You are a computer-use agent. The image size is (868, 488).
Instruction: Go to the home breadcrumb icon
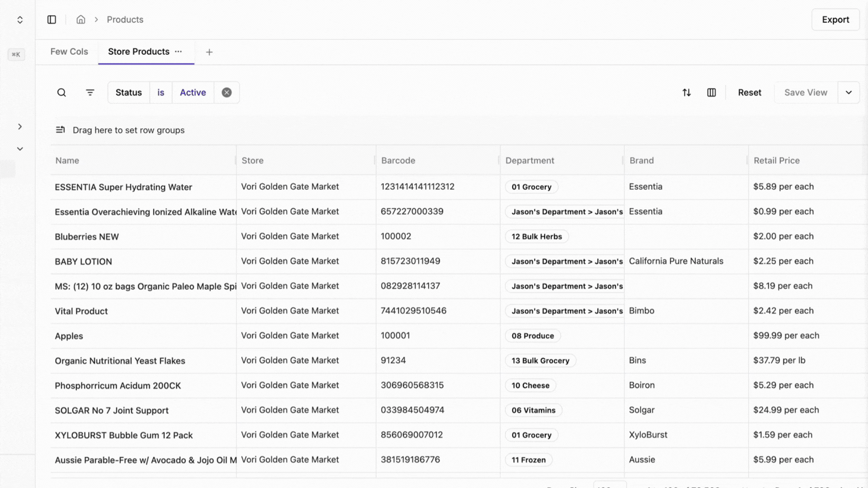pyautogui.click(x=81, y=19)
